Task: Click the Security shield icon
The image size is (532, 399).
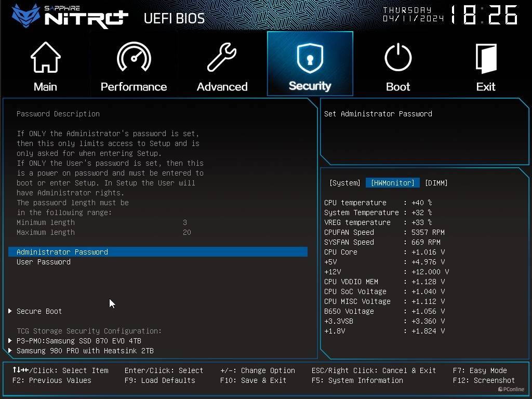Action: click(310, 58)
